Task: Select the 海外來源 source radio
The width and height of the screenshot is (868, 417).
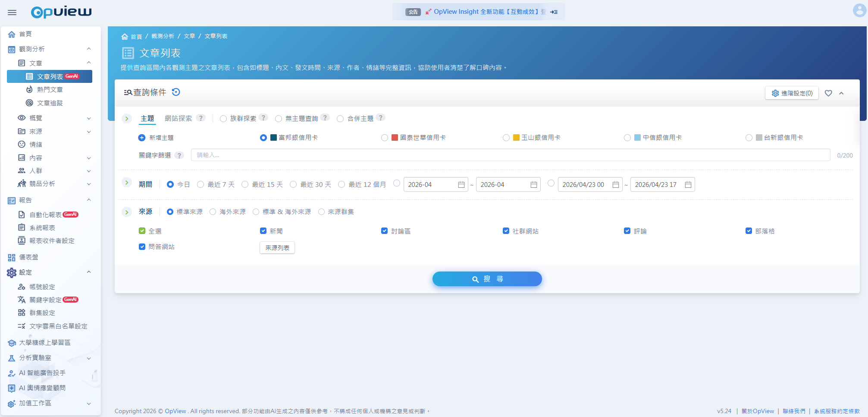Action: coord(213,212)
